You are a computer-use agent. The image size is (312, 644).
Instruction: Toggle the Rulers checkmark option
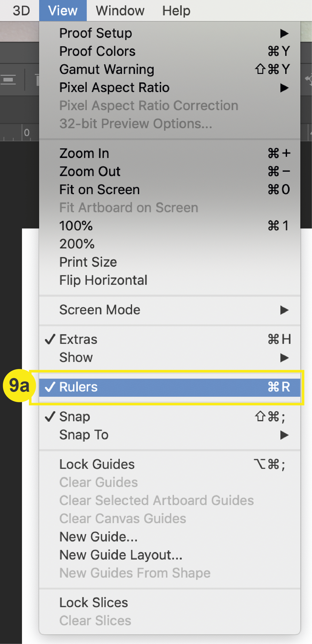[78, 387]
